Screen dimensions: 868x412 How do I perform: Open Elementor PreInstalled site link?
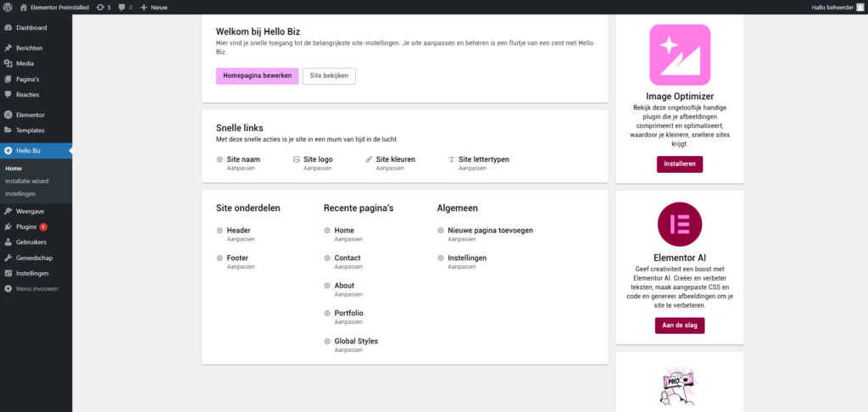[54, 8]
